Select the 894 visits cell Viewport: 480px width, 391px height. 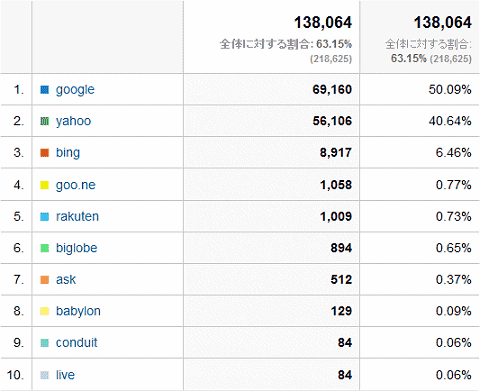click(271, 248)
